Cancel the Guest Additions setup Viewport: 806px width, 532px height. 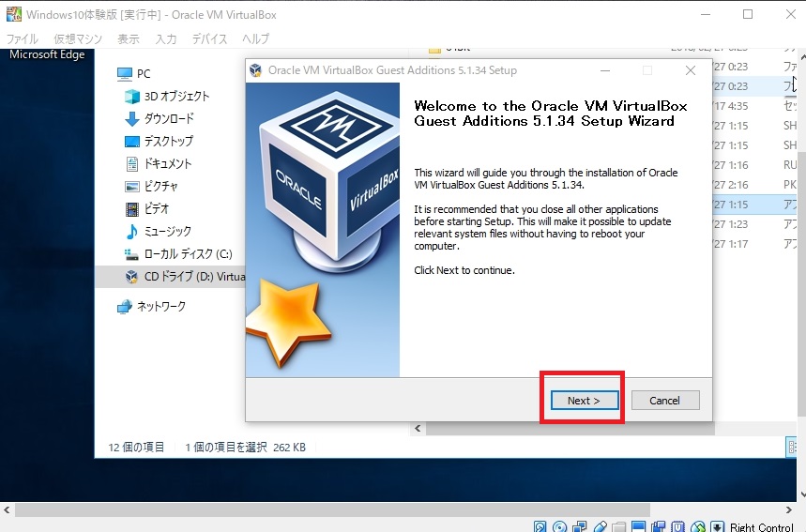[665, 401]
